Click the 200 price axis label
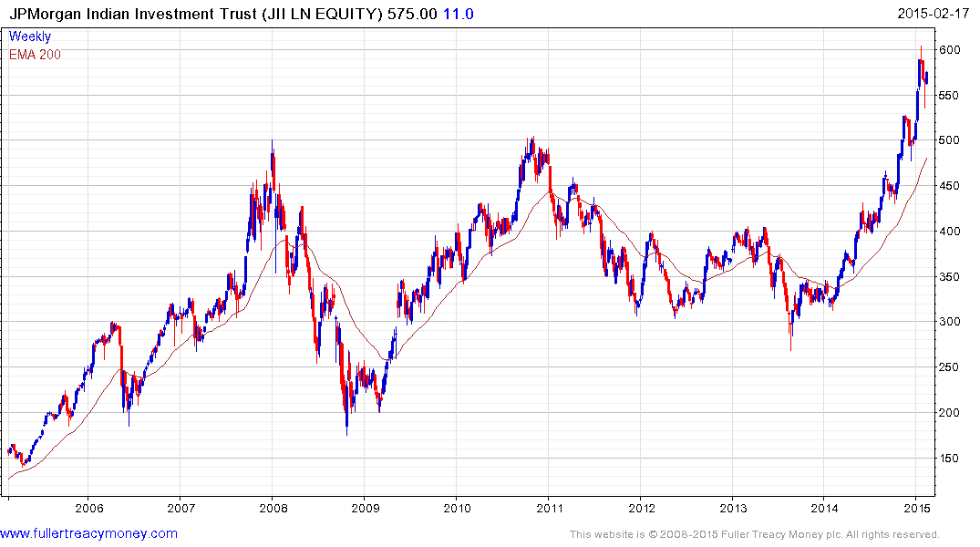Viewport: 980px width, 547px height. pos(949,413)
